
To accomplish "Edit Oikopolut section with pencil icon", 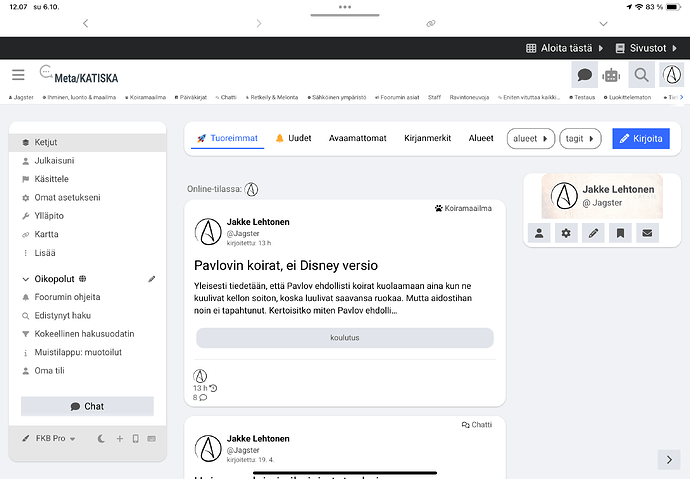I will coord(152,279).
